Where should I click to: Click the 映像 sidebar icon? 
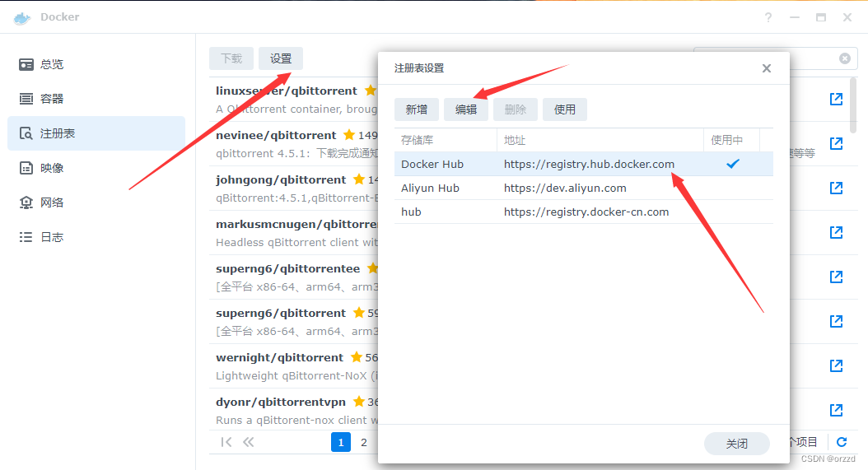[x=26, y=168]
